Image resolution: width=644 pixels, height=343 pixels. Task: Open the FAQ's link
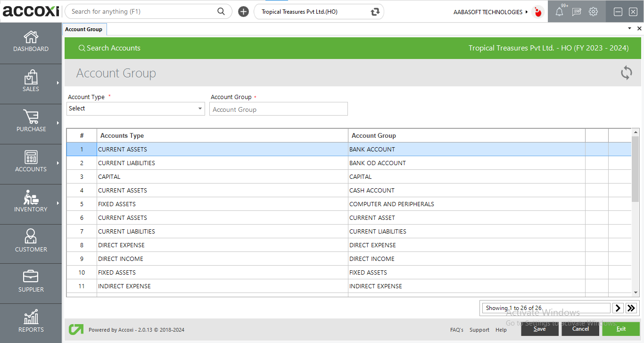coord(456,330)
